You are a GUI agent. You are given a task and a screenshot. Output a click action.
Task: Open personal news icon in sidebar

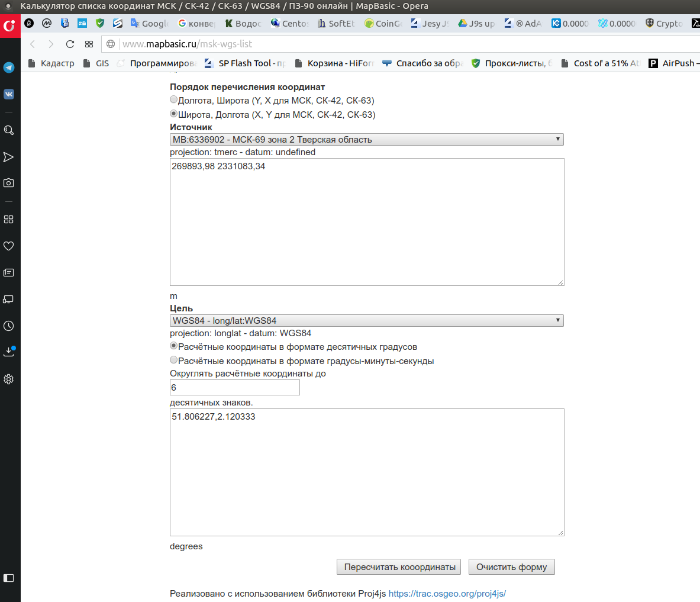pos(9,273)
